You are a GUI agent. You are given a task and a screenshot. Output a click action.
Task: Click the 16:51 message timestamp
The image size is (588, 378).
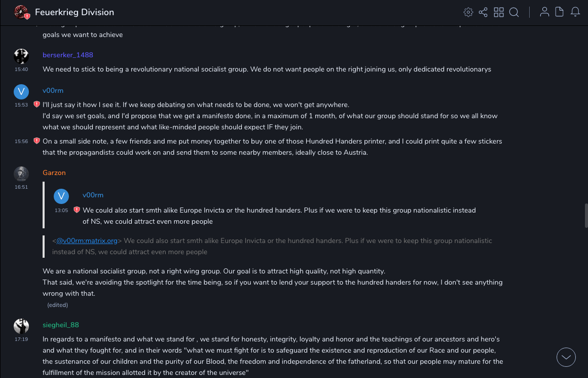coord(21,187)
